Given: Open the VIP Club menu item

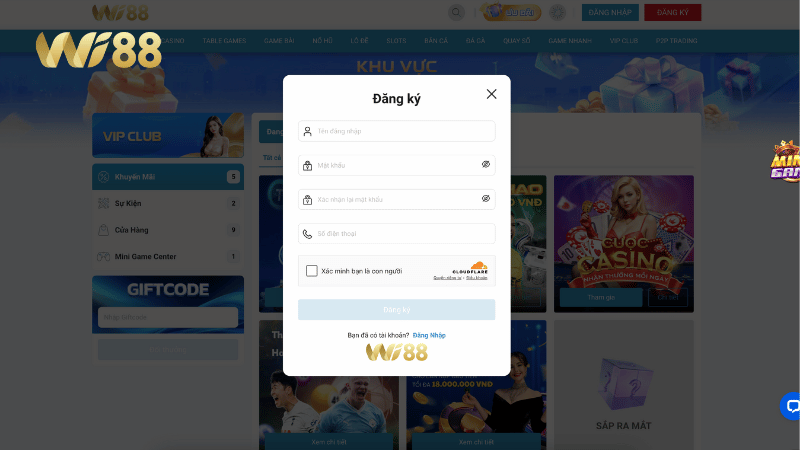Looking at the screenshot, I should pos(623,41).
